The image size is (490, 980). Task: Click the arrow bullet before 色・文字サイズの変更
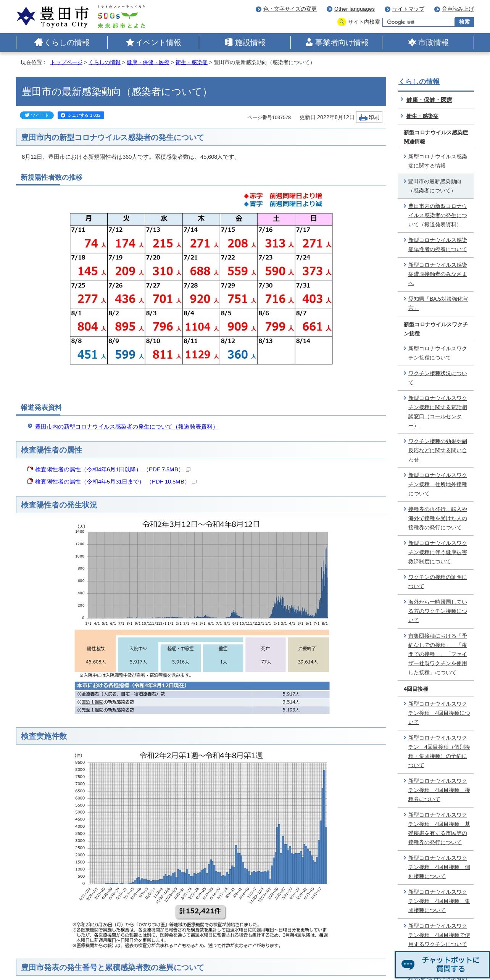(x=258, y=9)
